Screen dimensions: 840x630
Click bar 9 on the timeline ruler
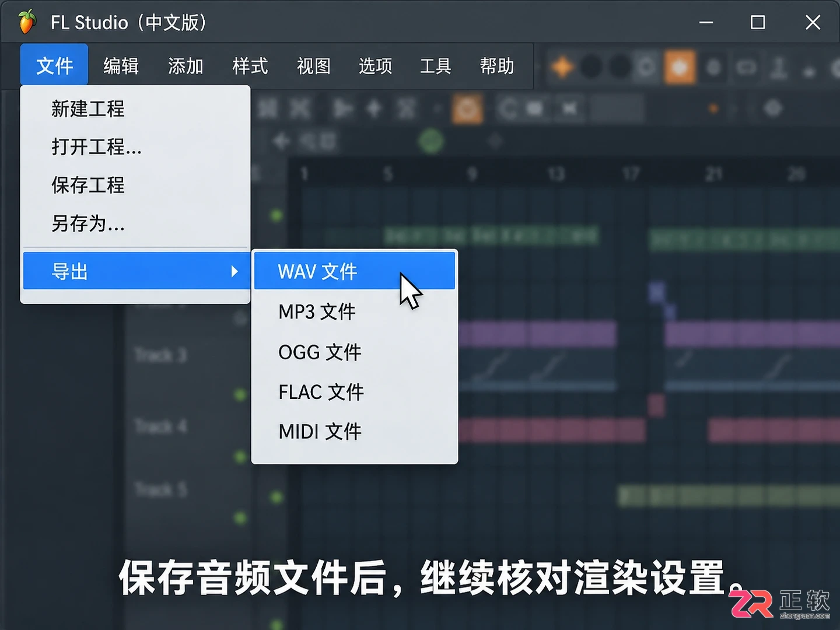point(472,173)
